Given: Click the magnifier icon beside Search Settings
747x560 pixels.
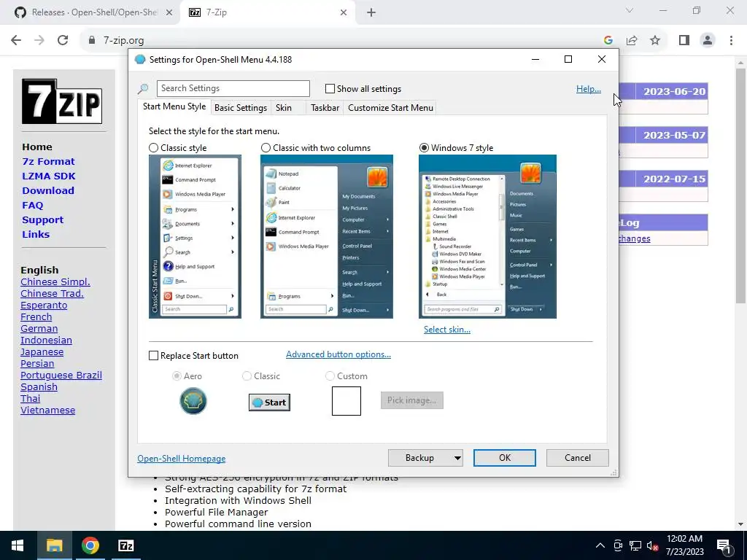Looking at the screenshot, I should pos(143,88).
